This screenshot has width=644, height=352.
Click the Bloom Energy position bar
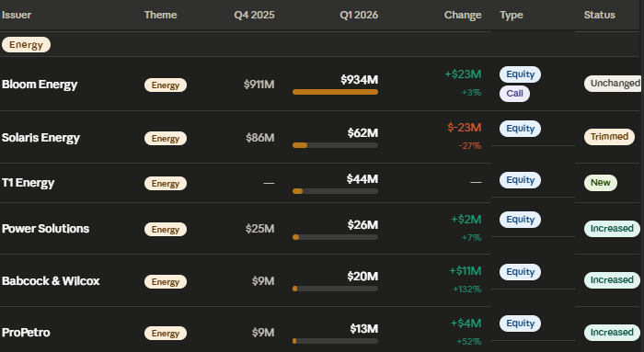click(335, 92)
